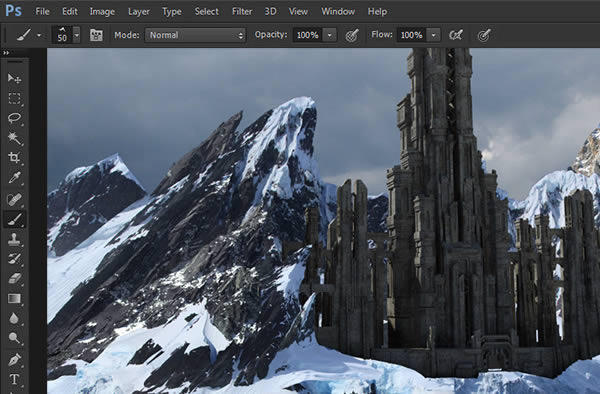
Task: Toggle pressure for opacity button
Action: (352, 36)
